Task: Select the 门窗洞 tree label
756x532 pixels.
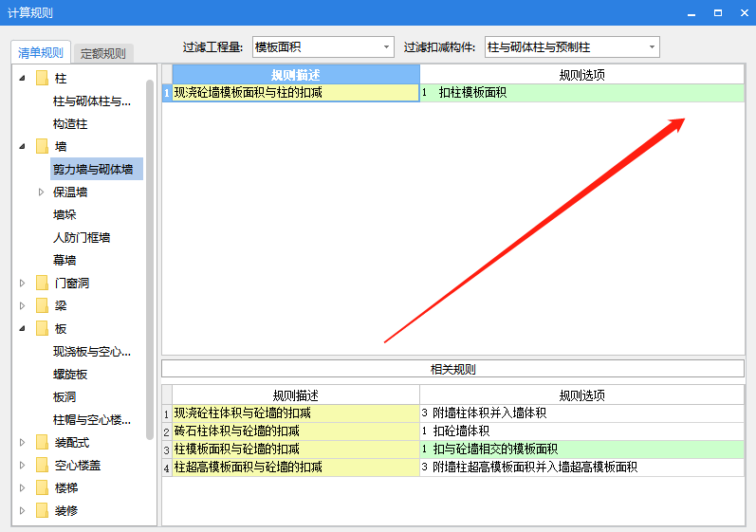Action: click(72, 284)
